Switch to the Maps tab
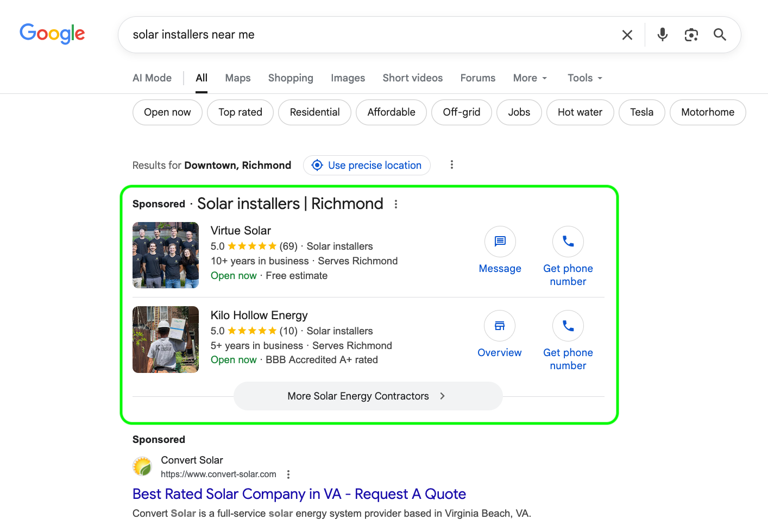 [x=238, y=78]
